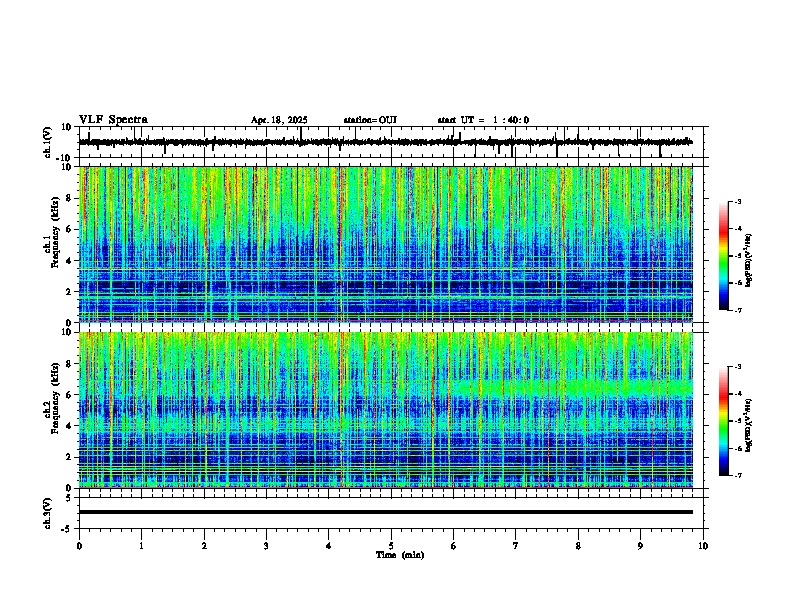Click inside the ch.1 spectrogram panel
This screenshot has width=792, height=612.
(x=386, y=244)
